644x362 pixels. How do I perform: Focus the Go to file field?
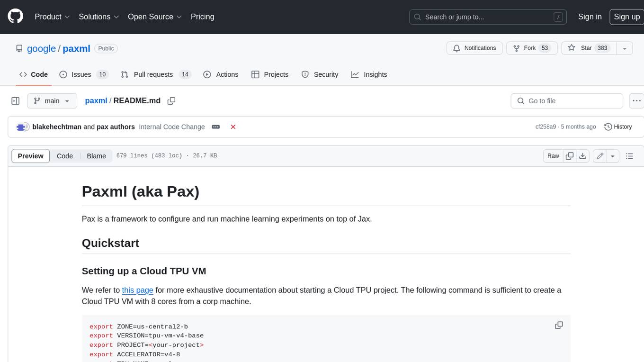click(567, 101)
